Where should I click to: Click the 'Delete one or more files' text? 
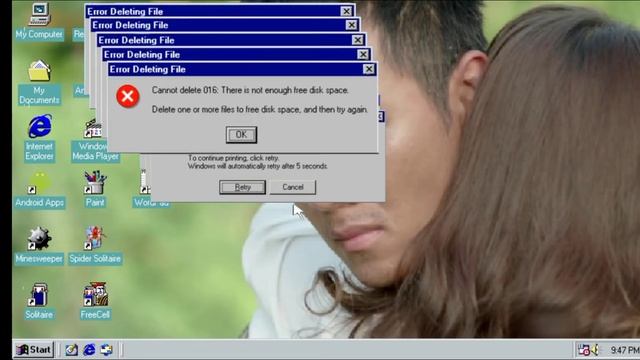[260, 109]
